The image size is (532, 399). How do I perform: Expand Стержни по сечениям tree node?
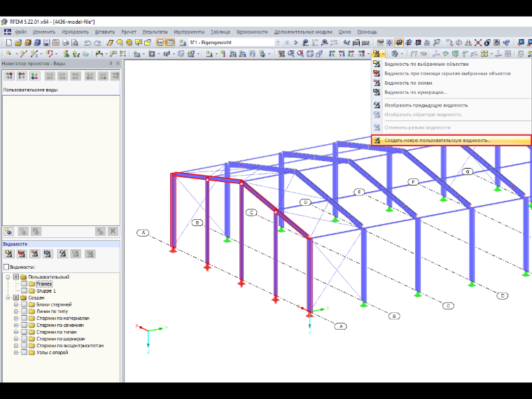[16, 325]
